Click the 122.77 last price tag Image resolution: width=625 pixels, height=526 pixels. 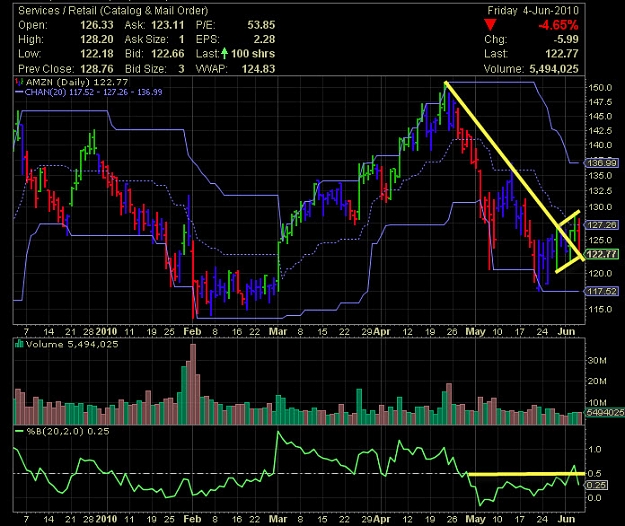602,254
